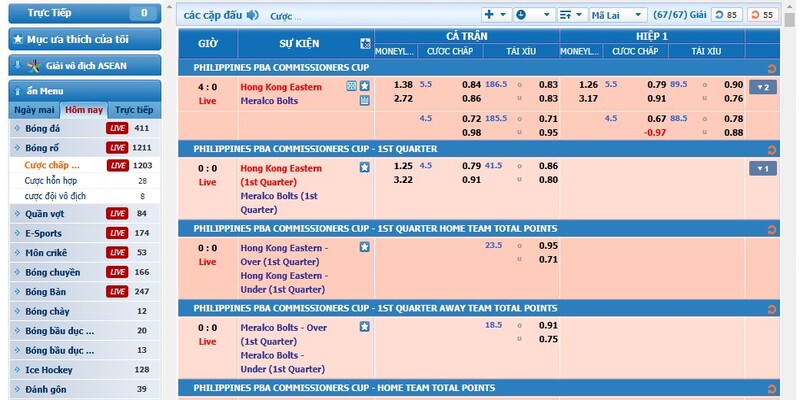Favorite the Hong Kong Eastern (1st Quarter) match
The width and height of the screenshot is (800, 400).
(x=364, y=167)
